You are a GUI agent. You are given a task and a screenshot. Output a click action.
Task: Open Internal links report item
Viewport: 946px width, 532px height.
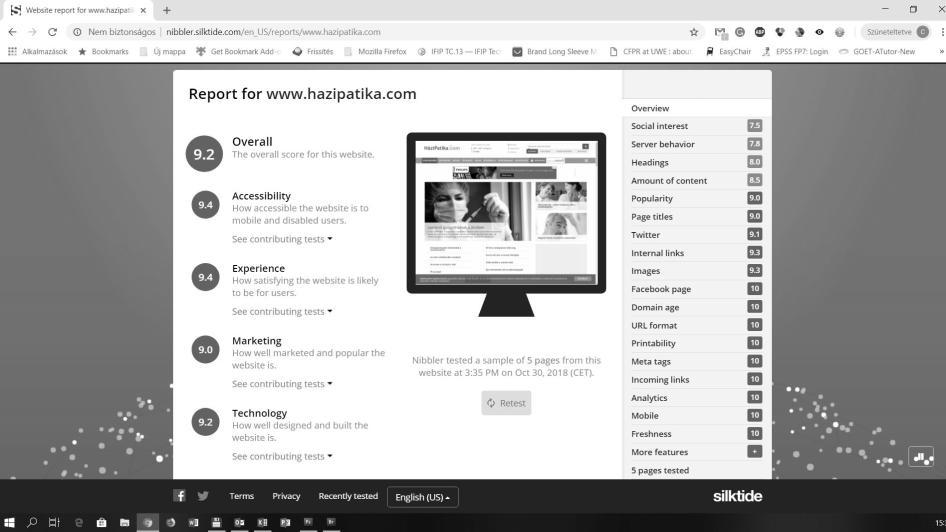[x=697, y=253]
